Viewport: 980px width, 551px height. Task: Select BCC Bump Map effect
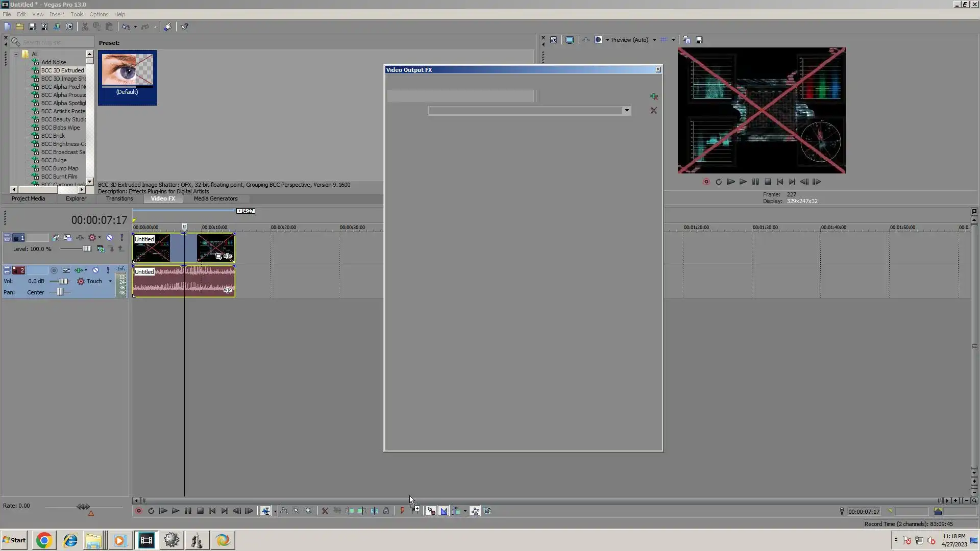pyautogui.click(x=60, y=168)
